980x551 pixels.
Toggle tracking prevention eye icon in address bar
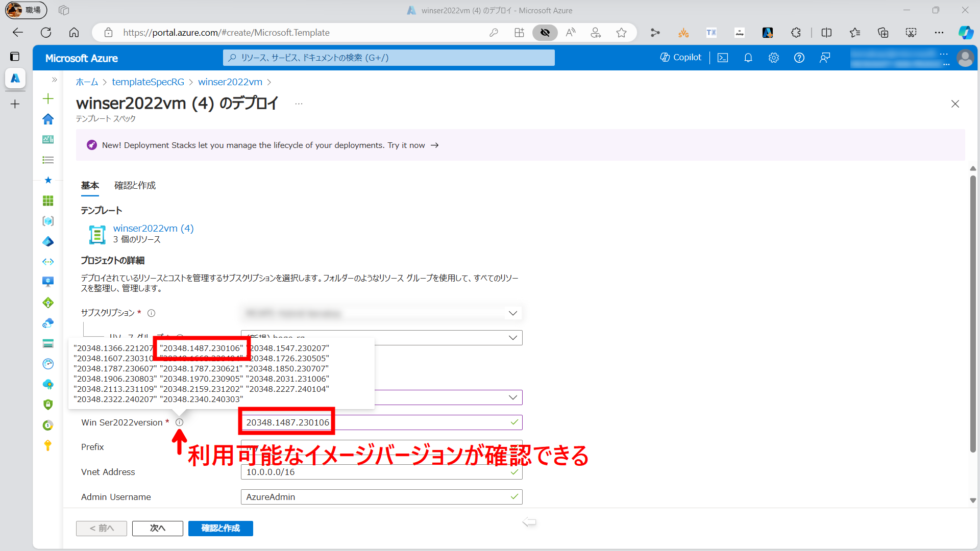(x=545, y=33)
